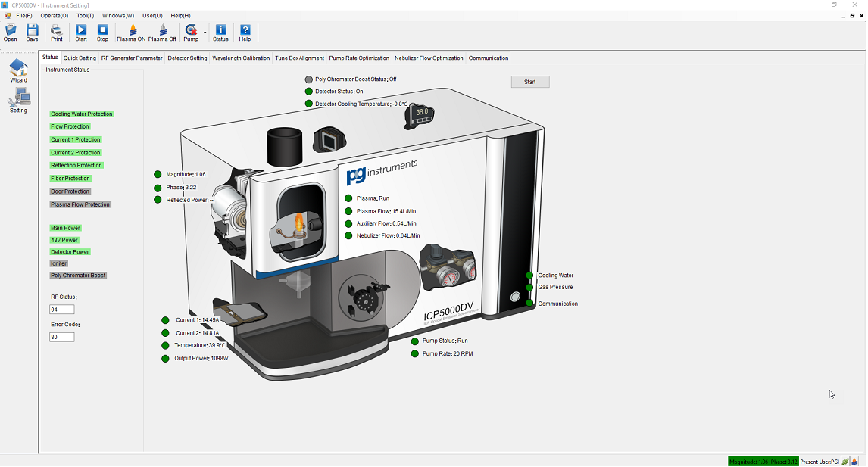
Task: Open the Communication tab
Action: [x=489, y=58]
